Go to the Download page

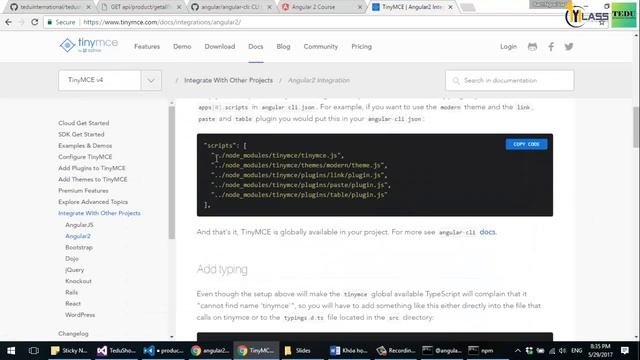(220, 47)
